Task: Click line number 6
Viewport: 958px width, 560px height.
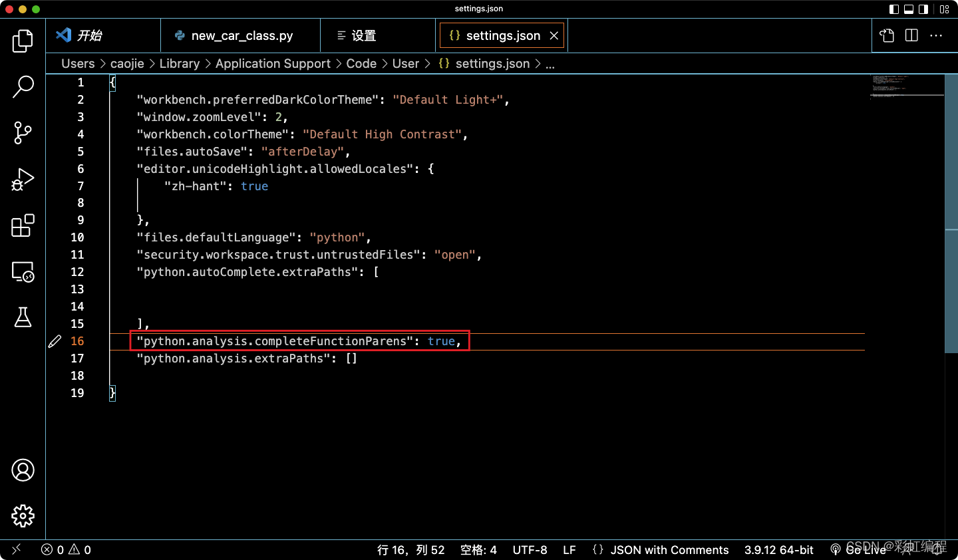Action: tap(80, 169)
